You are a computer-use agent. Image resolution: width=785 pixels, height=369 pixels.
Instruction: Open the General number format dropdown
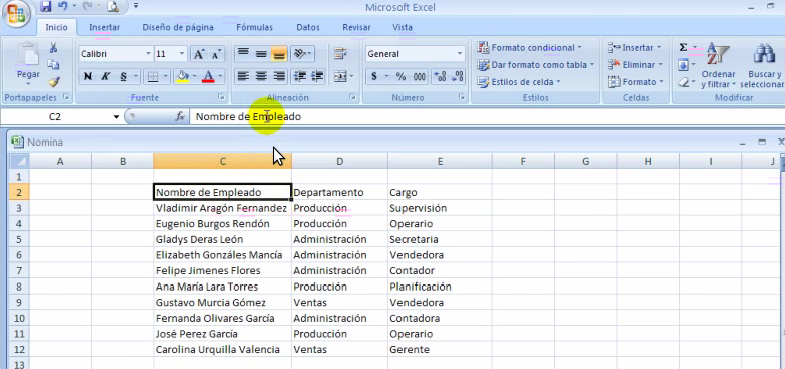coord(460,54)
